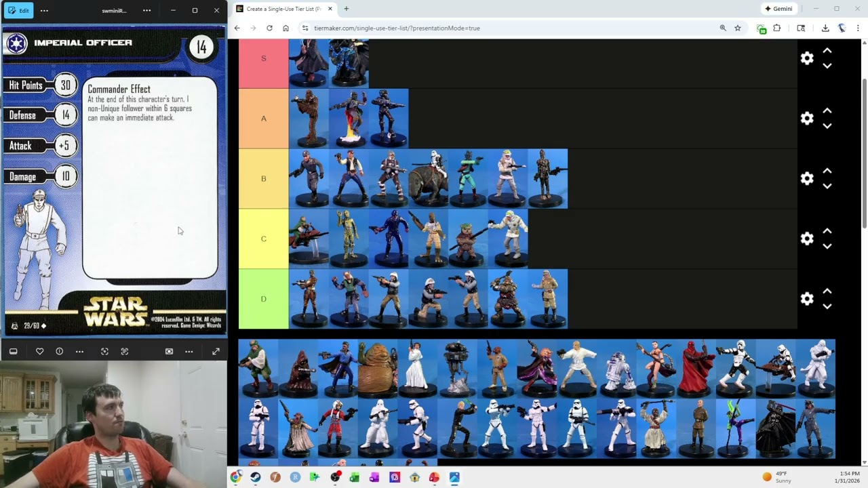Viewport: 868px width, 488px height.
Task: Open the Chrome downloads icon
Action: 825,28
